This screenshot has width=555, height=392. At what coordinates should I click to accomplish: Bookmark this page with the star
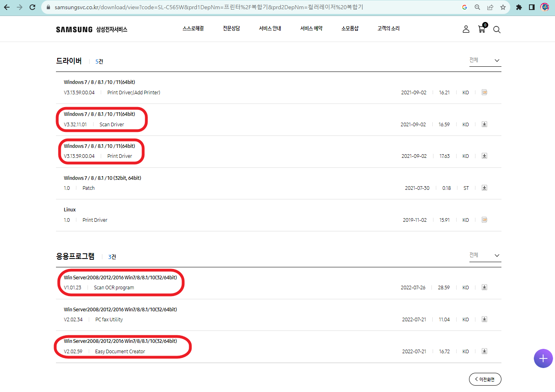tap(503, 7)
